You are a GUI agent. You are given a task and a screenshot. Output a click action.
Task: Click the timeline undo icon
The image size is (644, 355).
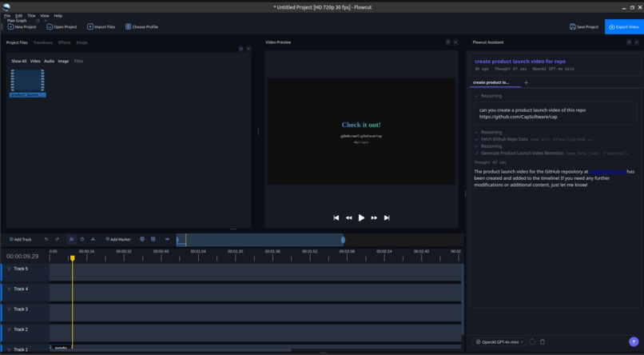[x=46, y=239]
